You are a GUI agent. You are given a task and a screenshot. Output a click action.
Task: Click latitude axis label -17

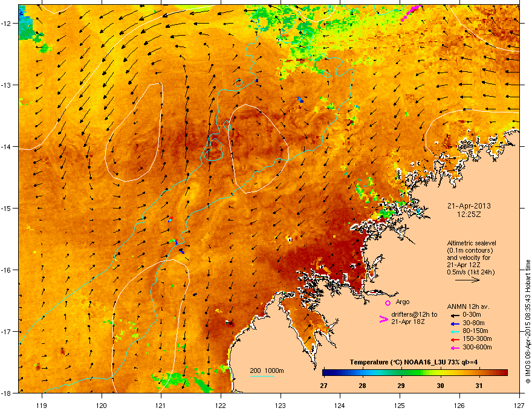[7, 331]
